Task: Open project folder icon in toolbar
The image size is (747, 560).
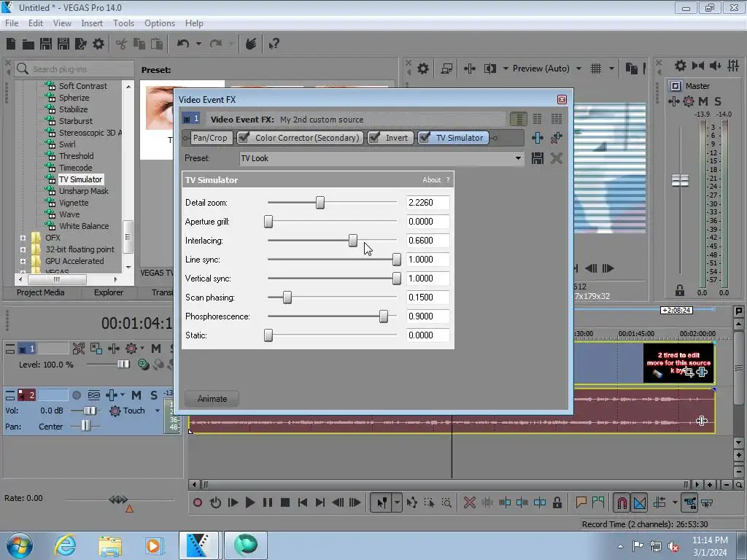Action: pos(28,44)
